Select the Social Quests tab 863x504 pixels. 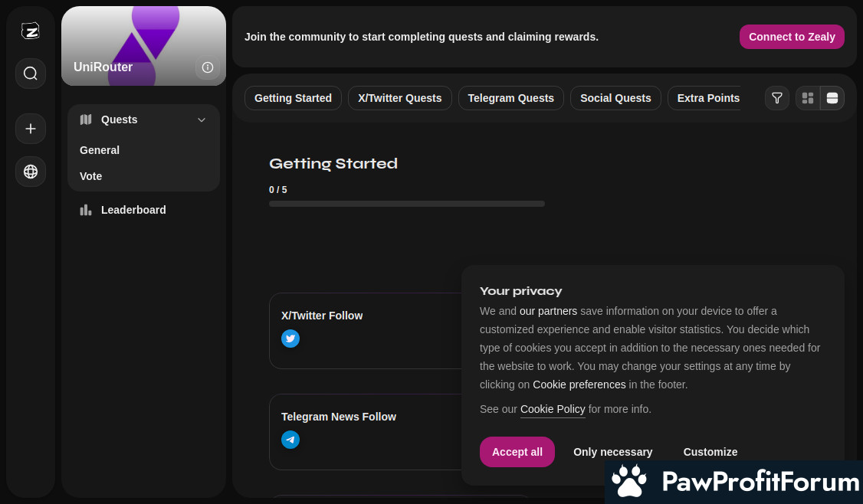pyautogui.click(x=615, y=98)
